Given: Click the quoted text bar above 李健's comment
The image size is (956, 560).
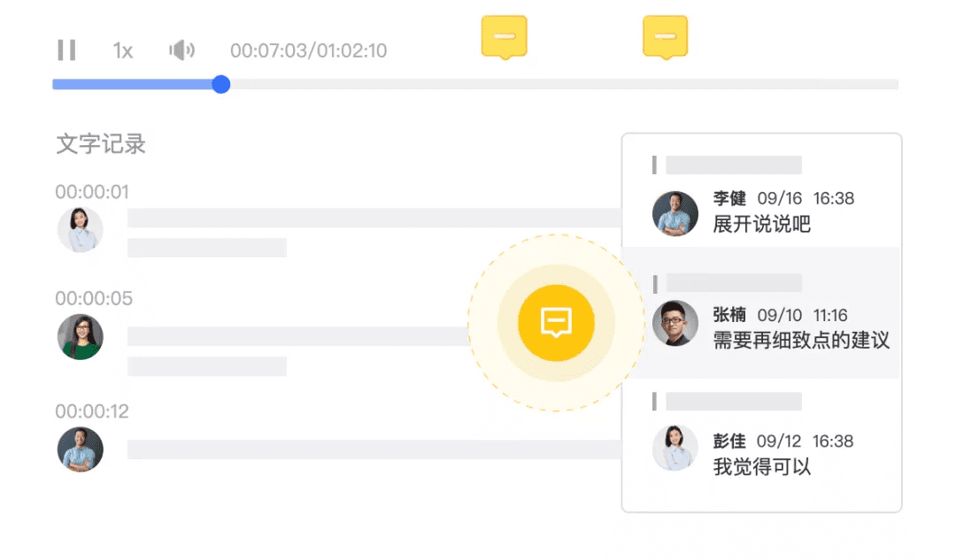Looking at the screenshot, I should 734,165.
